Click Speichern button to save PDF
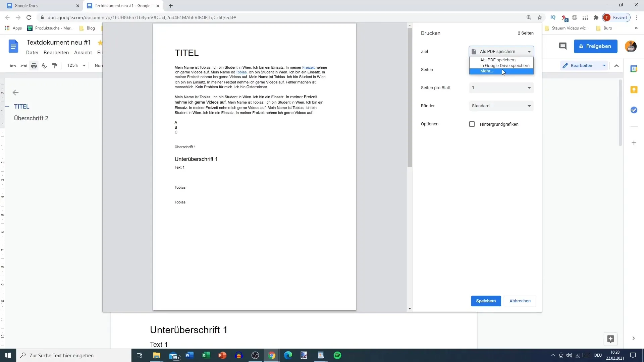Viewport: 644px width, 362px height. [x=486, y=301]
